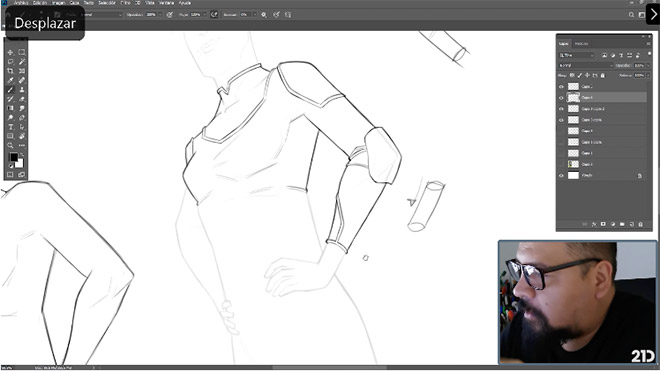Expand the Opacidad slider arrow in Capas
The width and height of the screenshot is (660, 371).
tap(648, 66)
